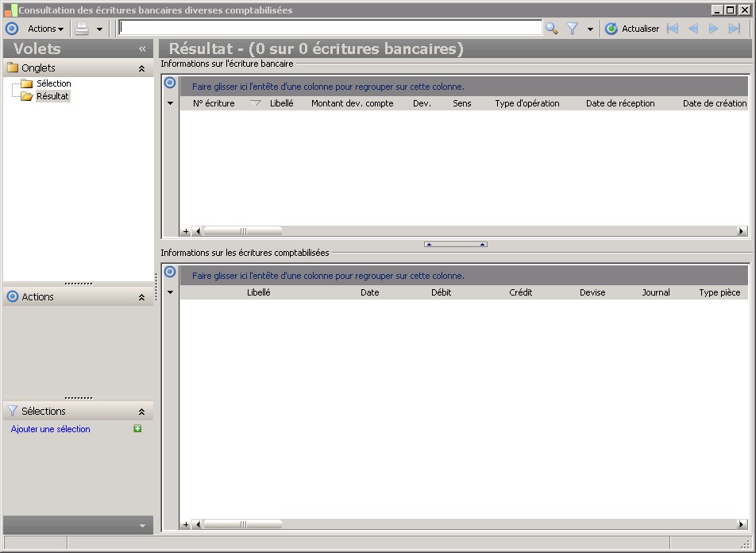
Task: Open the printer options dropdown arrow
Action: [x=99, y=29]
